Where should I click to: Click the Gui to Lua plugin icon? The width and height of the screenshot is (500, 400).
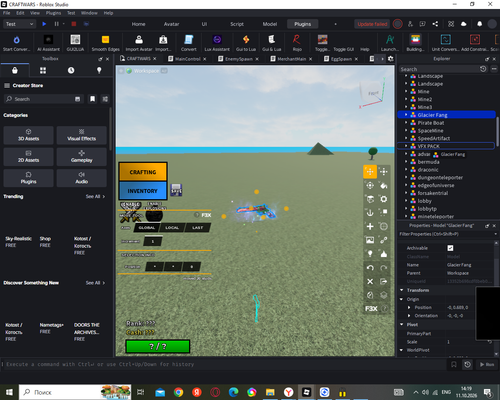click(x=246, y=43)
